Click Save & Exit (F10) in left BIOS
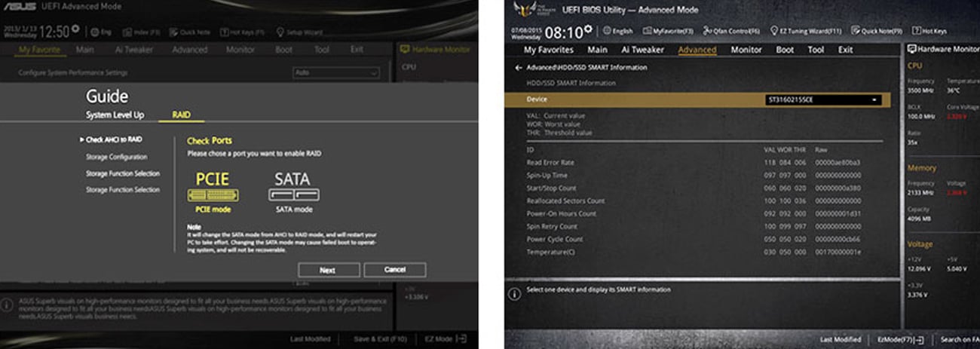980x349 pixels. point(380,339)
